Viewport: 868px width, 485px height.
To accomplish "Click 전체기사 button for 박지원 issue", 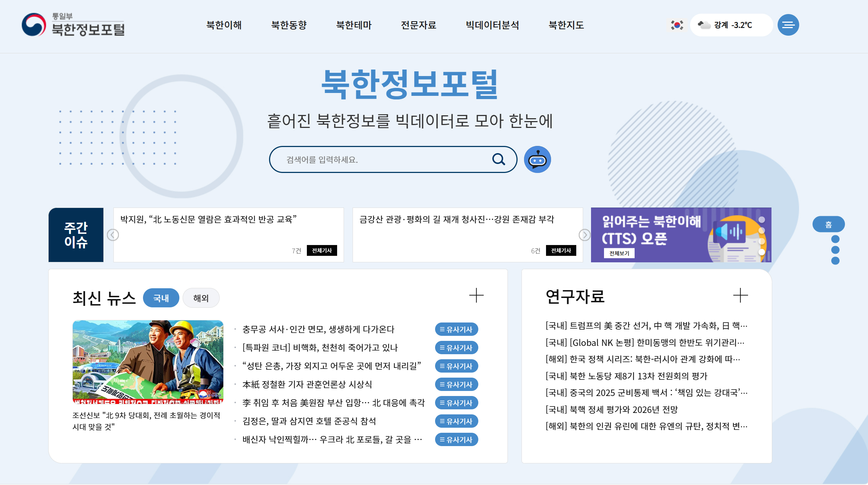I will click(322, 250).
